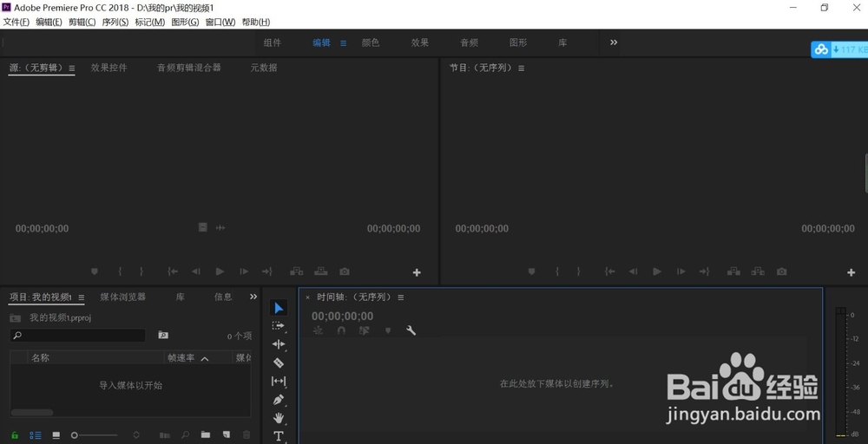This screenshot has width=868, height=444.
Task: Select the Selection arrow tool
Action: (279, 308)
